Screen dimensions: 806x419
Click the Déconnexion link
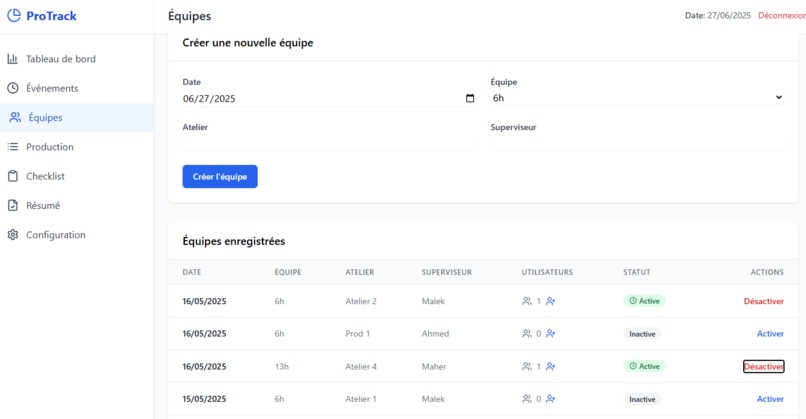click(782, 15)
